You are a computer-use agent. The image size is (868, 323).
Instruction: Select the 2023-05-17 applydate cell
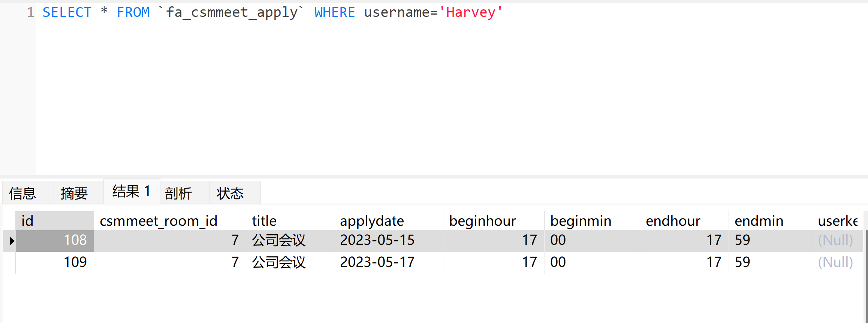pyautogui.click(x=388, y=262)
